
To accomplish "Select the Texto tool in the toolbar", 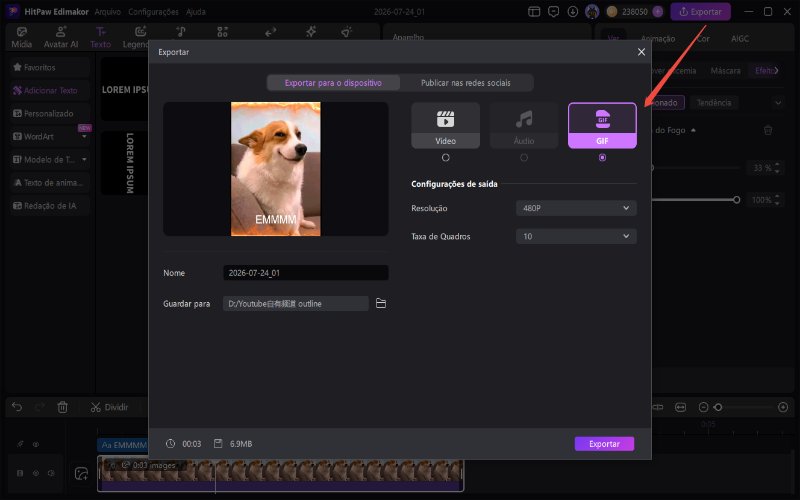I will point(101,38).
